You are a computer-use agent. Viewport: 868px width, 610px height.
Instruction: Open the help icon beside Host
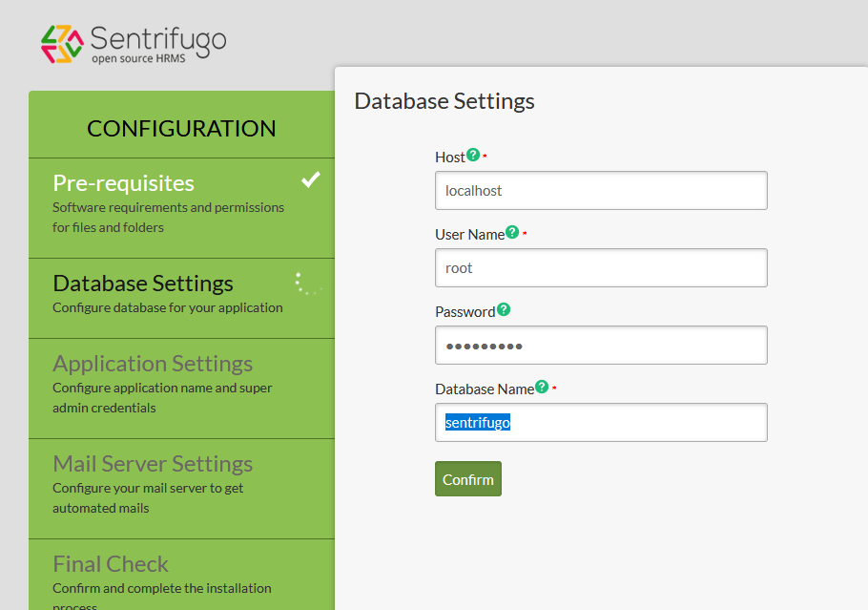[473, 155]
